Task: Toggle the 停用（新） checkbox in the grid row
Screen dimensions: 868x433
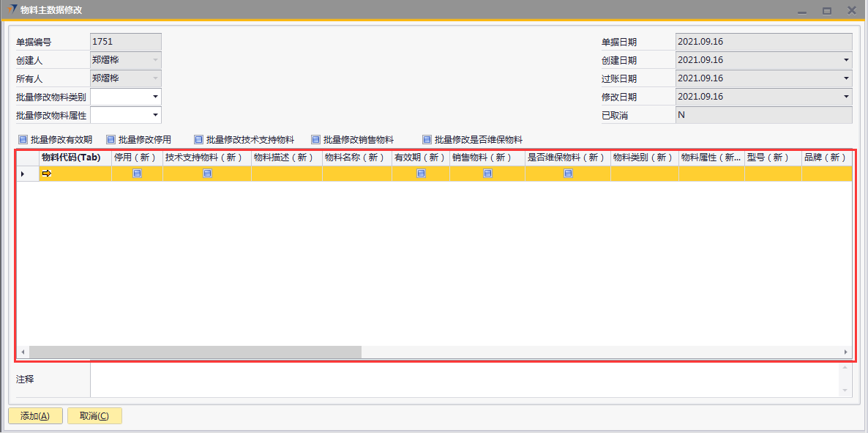Action: coord(137,174)
